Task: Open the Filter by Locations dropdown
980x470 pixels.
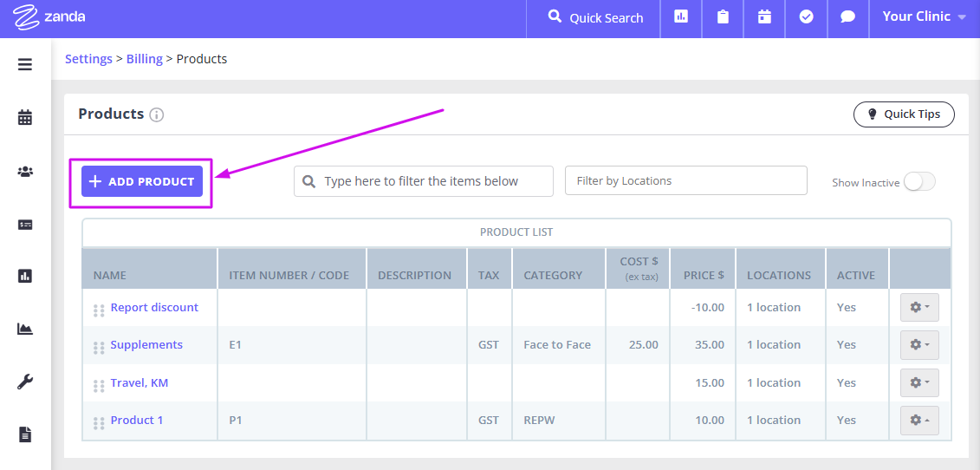Action: point(685,181)
